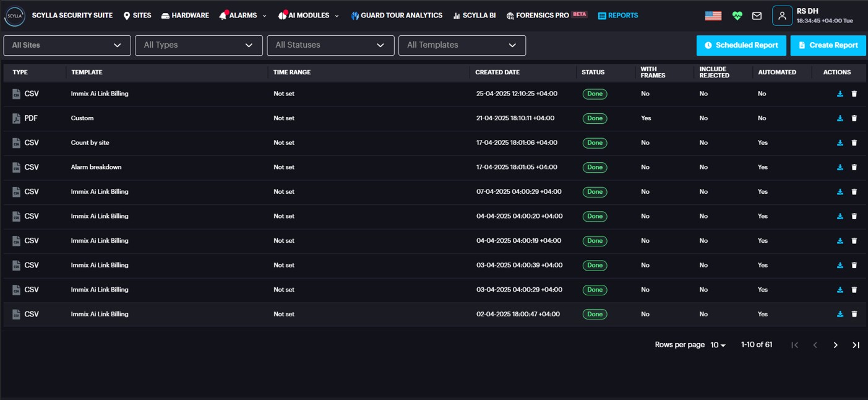
Task: Download the PDF Custom report
Action: pos(840,118)
